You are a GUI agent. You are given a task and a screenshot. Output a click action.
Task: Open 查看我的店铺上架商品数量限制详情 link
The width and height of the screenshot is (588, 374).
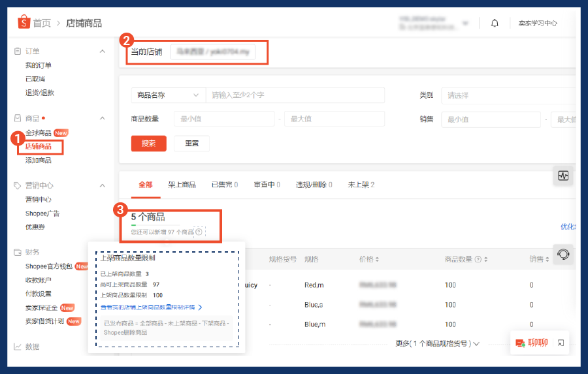point(152,307)
